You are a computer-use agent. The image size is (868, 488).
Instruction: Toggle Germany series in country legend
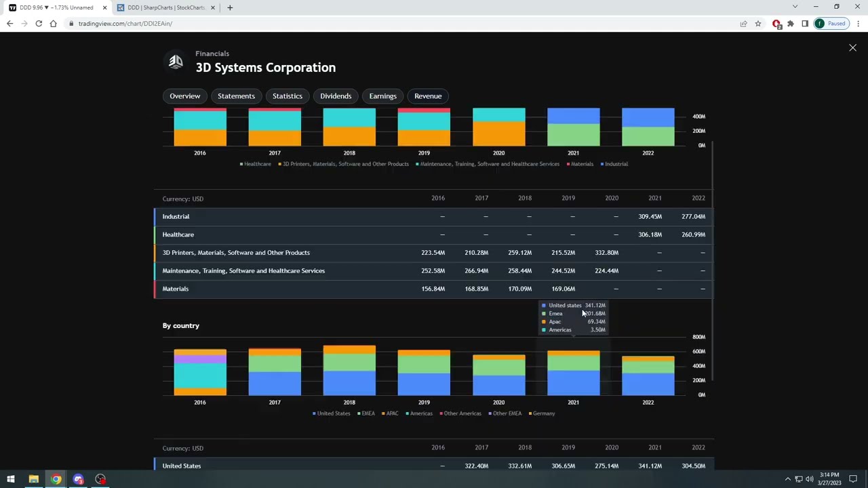pos(541,413)
